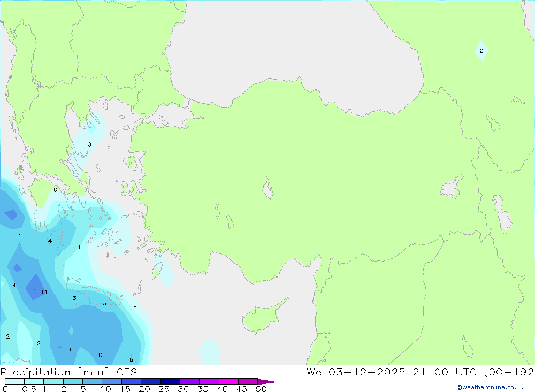This screenshot has width=535, height=392.
Task: Select the legend swatch between 0.5 and 1
Action: coord(34,381)
